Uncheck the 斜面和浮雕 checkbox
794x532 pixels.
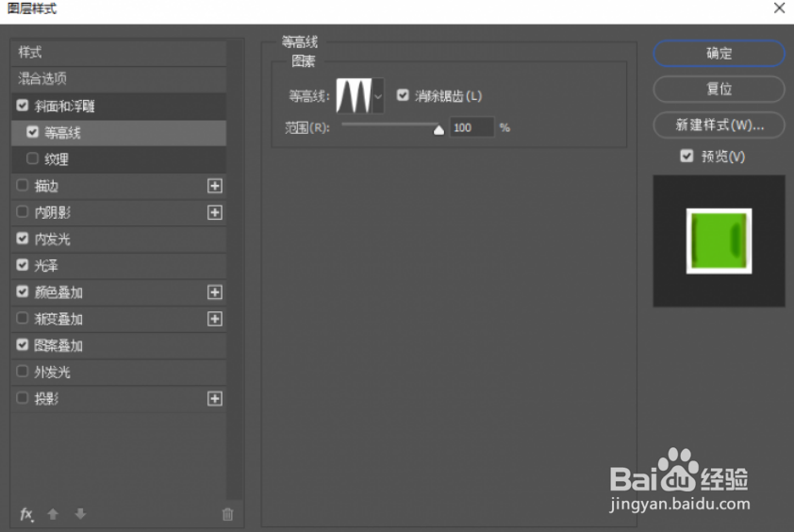[23, 106]
